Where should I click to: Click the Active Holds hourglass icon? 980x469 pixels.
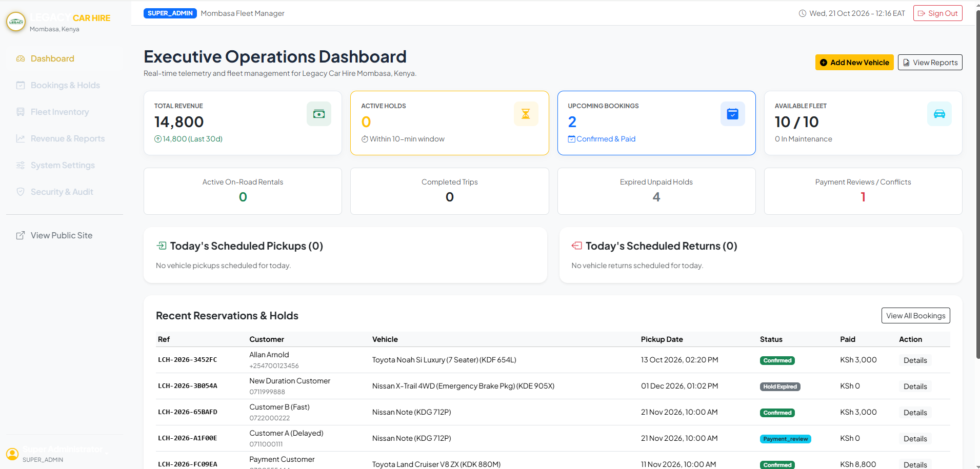click(x=526, y=114)
